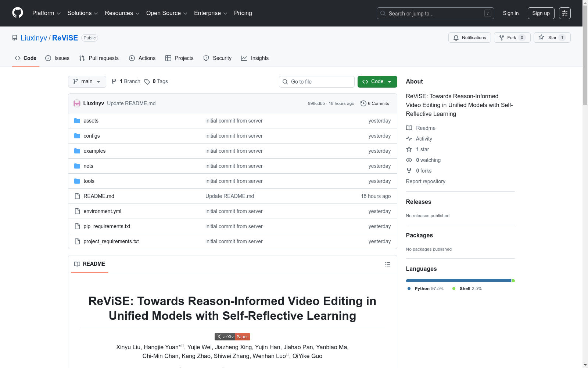Click the Python language bar segment
Image resolution: width=588 pixels, height=368 pixels.
coord(458,281)
